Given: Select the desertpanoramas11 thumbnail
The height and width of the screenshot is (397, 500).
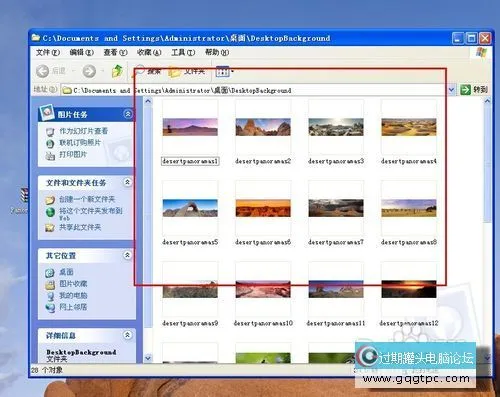Looking at the screenshot, I should click(336, 289).
